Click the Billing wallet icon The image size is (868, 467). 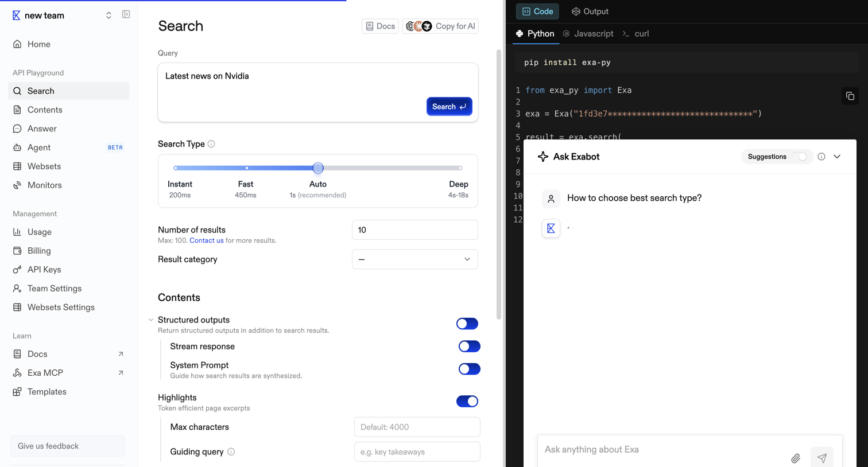coord(17,251)
